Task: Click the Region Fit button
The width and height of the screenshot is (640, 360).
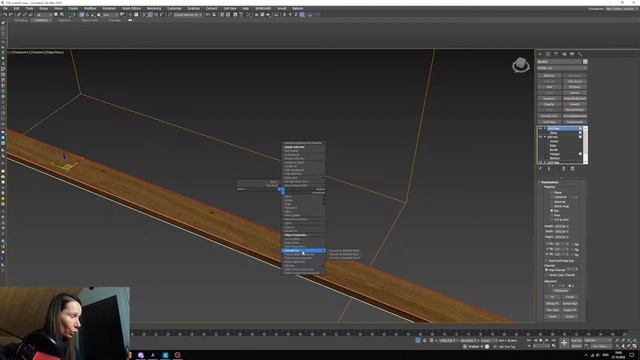Action: pos(570,310)
